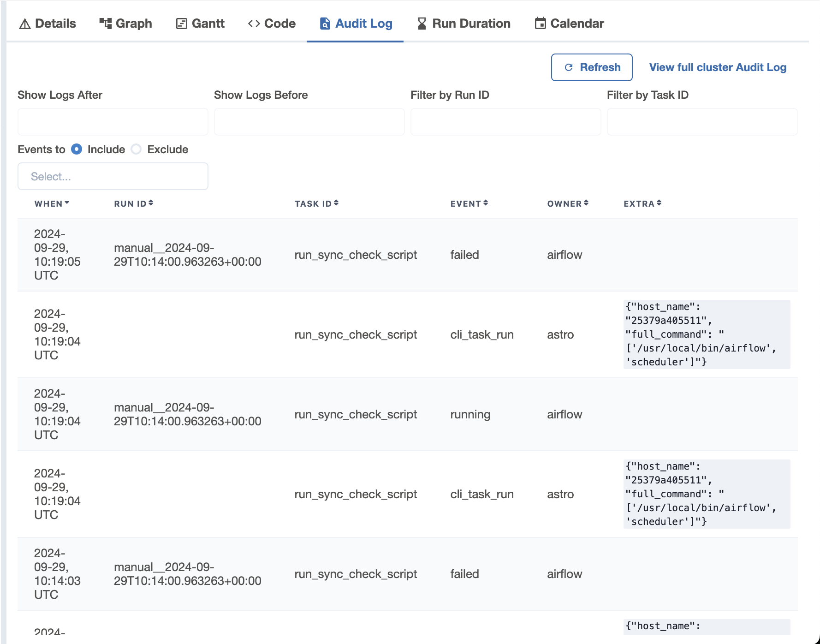Click run_sync_check_script in the running row
This screenshot has width=820, height=644.
pos(356,414)
